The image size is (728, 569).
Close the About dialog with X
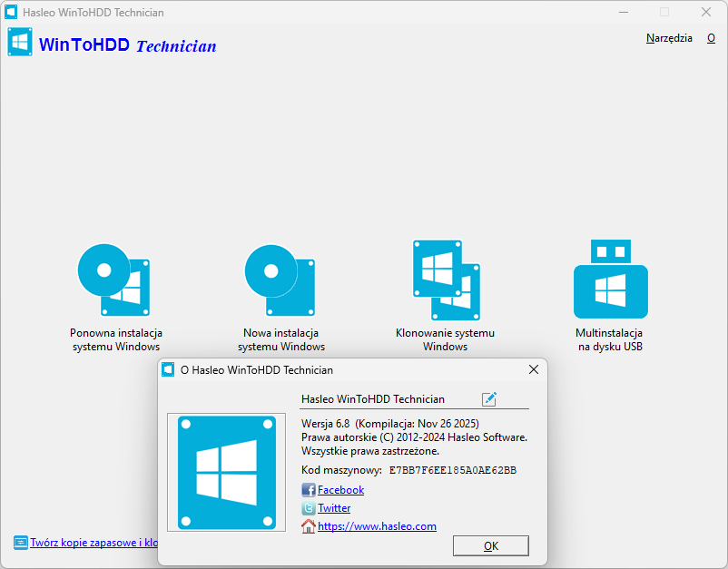pos(534,369)
